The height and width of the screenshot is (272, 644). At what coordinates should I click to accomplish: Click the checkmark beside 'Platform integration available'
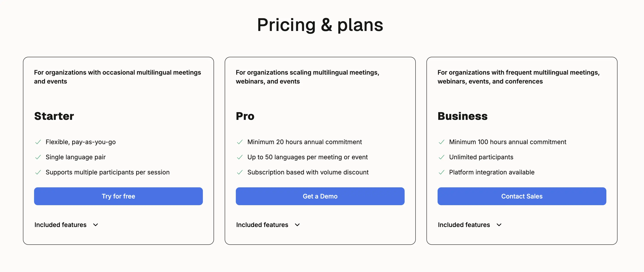click(442, 172)
